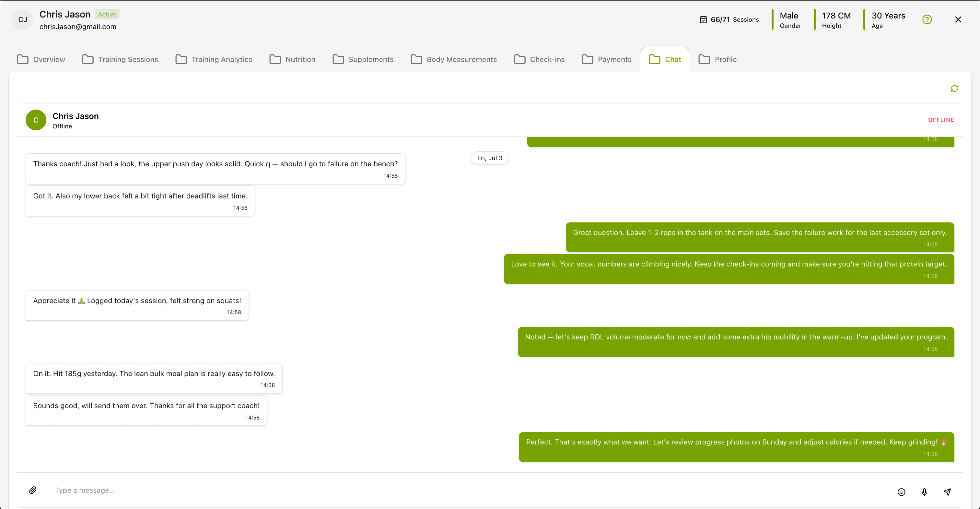Click the 'On it. Hit 185g yesterday' message
This screenshot has width=980, height=509.
[x=154, y=378]
